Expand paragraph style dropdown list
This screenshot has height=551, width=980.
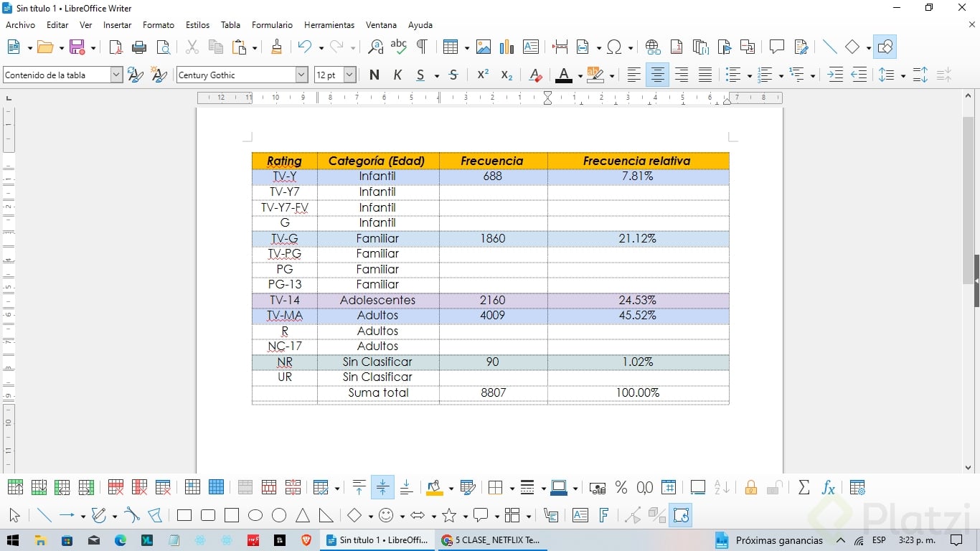pyautogui.click(x=116, y=75)
